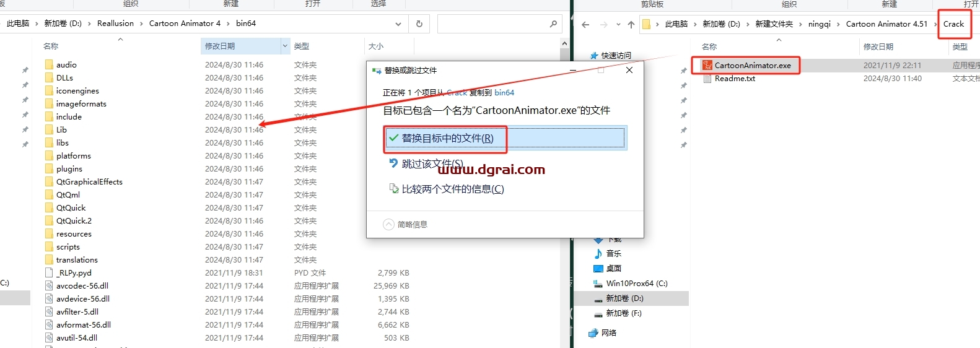Click the QtQuick.2 folder icon

pos(49,220)
